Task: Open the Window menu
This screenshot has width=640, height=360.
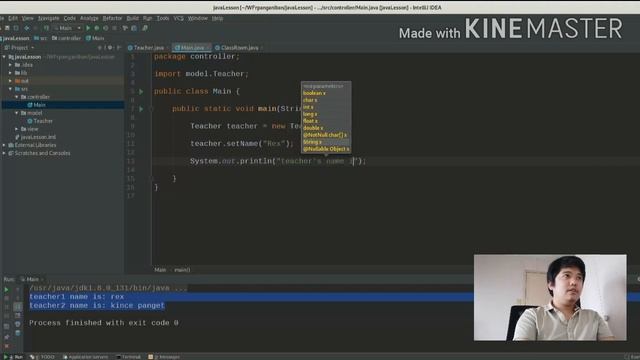Action: pos(198,18)
